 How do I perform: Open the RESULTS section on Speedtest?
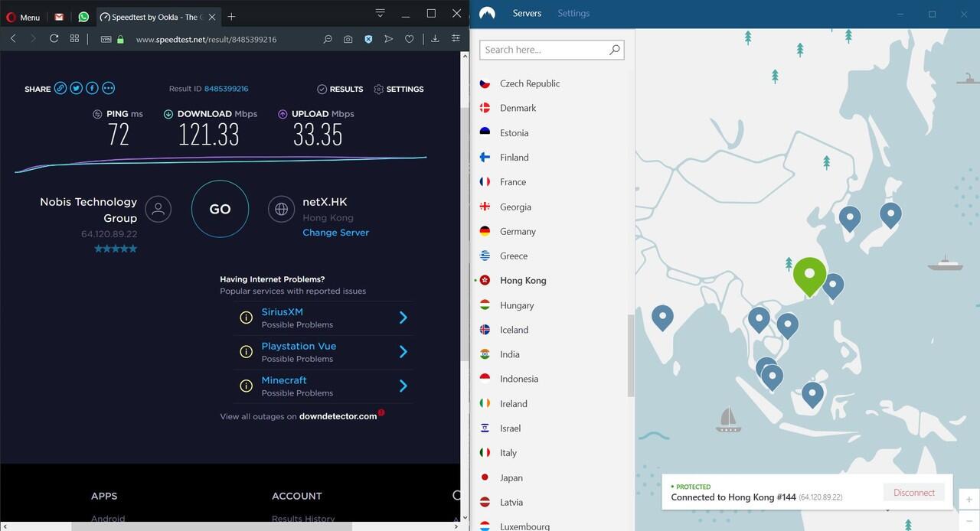340,90
